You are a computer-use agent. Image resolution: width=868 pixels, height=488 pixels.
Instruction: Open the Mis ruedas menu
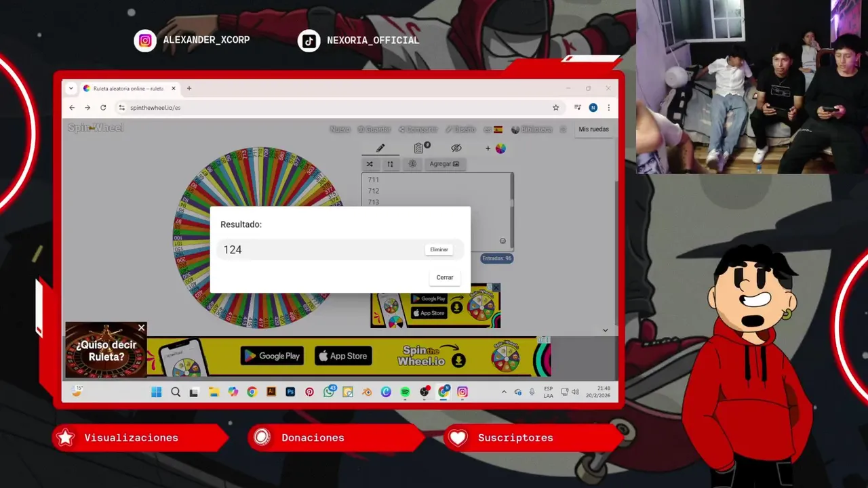point(593,129)
